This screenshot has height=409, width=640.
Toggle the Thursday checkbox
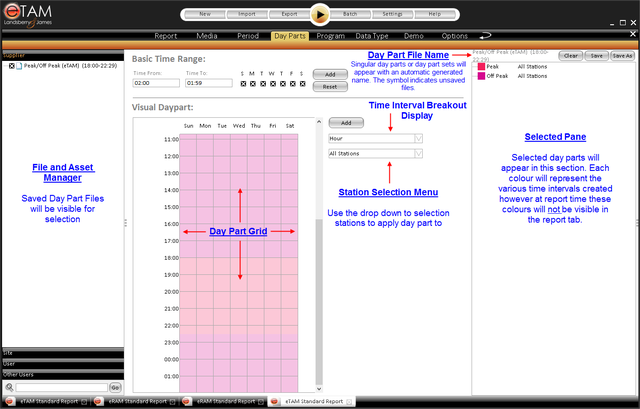coord(283,84)
